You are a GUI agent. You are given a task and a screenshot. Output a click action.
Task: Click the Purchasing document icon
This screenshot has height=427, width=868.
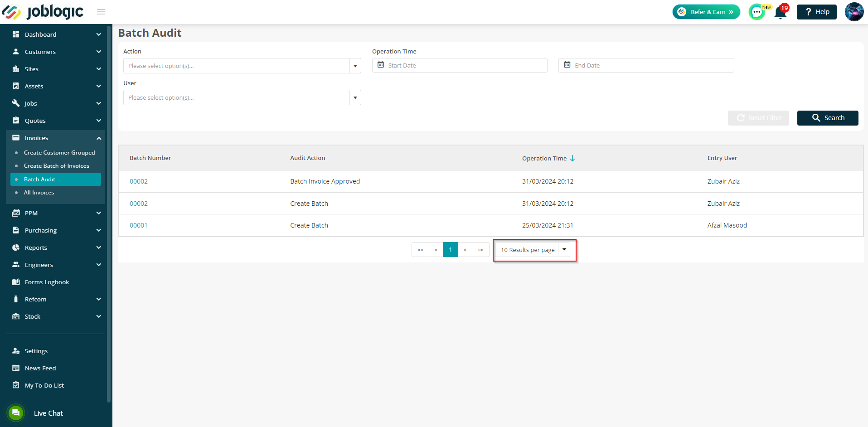click(16, 230)
